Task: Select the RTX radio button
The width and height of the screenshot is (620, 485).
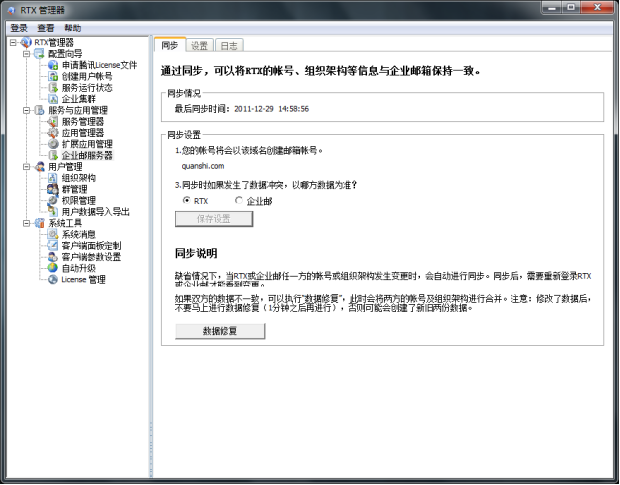Action: tap(186, 200)
